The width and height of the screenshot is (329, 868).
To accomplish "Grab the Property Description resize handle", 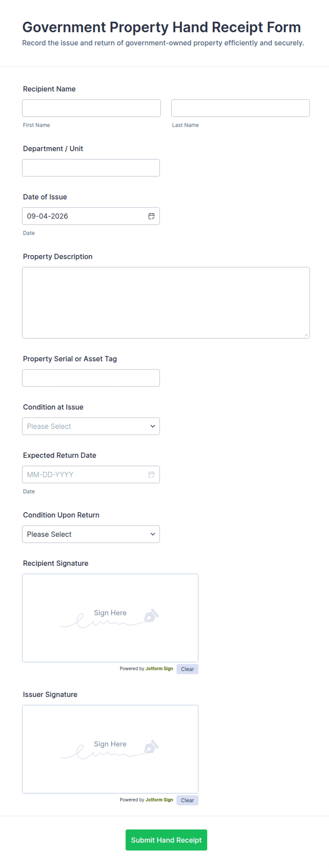I will coord(306,335).
